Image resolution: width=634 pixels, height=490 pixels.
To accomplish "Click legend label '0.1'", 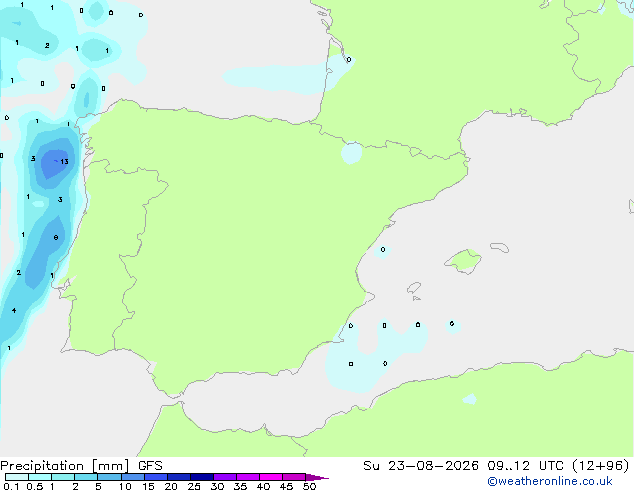I will [x=11, y=486].
